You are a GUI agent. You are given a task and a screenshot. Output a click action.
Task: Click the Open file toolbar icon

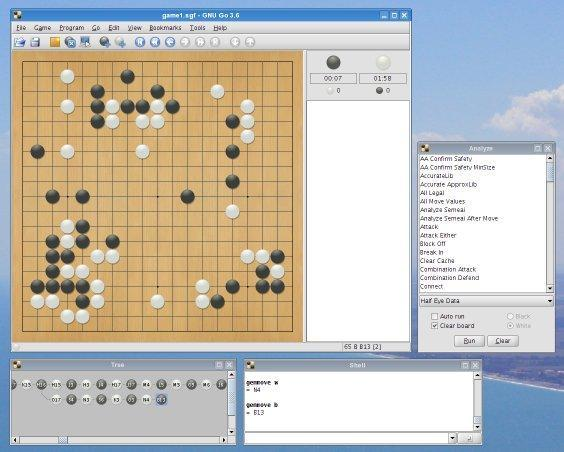[19, 42]
